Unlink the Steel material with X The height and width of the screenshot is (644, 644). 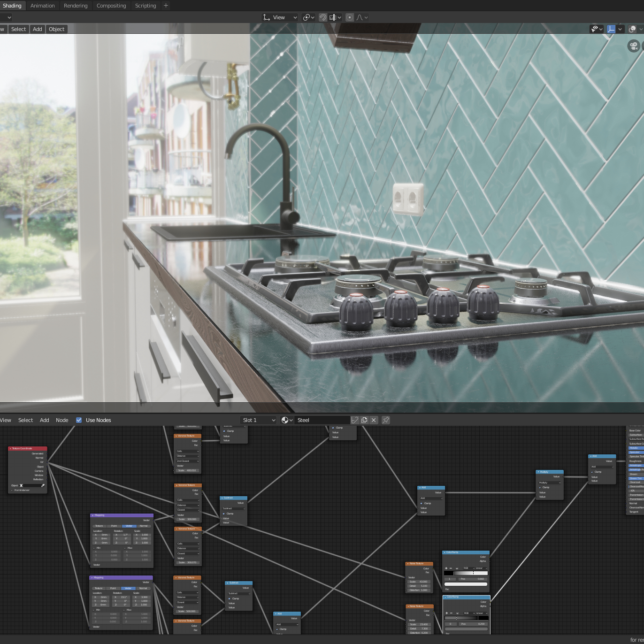(374, 420)
